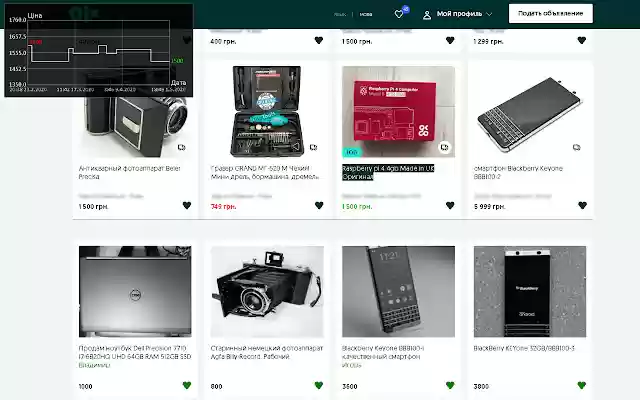
Task: Click the 3600 price under Blackberry
Action: pyautogui.click(x=350, y=386)
